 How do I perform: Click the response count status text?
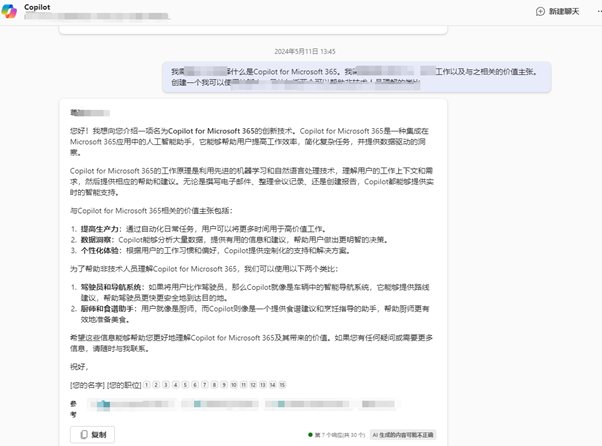coord(340,435)
